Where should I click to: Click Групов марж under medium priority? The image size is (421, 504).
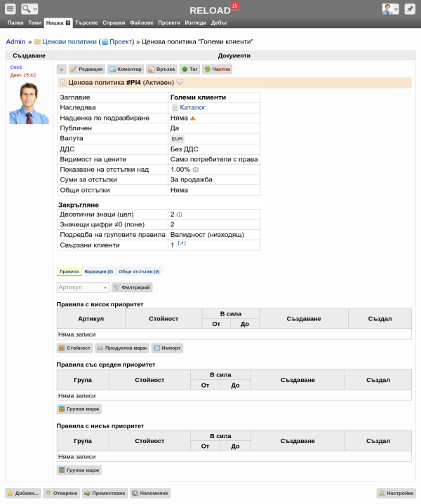(79, 409)
